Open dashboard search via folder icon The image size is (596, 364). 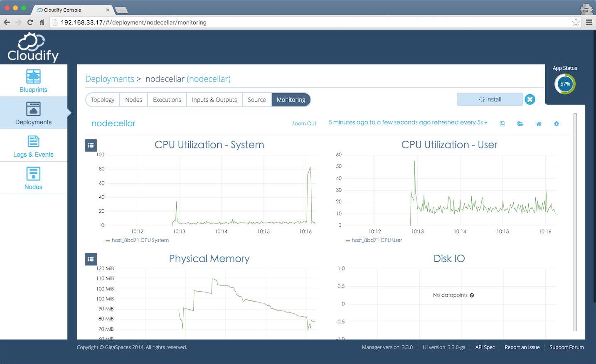point(520,124)
